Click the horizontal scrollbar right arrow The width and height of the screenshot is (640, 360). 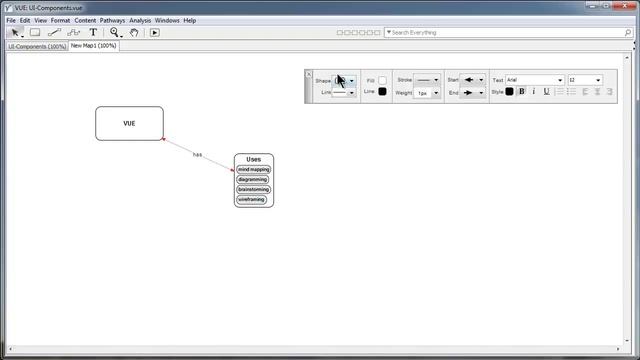point(618,349)
